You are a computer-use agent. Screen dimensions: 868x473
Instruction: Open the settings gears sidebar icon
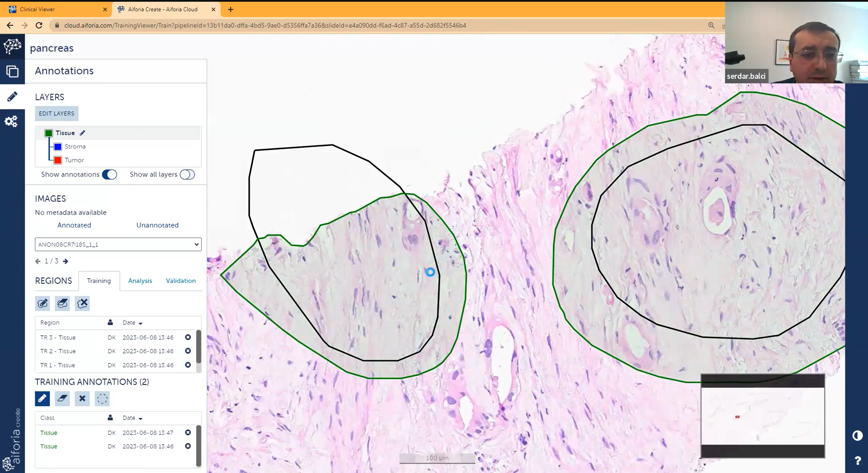click(x=11, y=121)
